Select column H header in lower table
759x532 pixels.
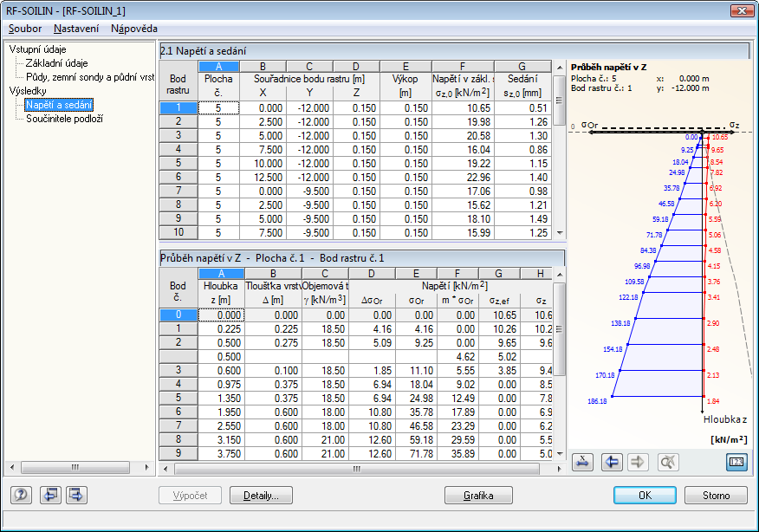(x=536, y=274)
